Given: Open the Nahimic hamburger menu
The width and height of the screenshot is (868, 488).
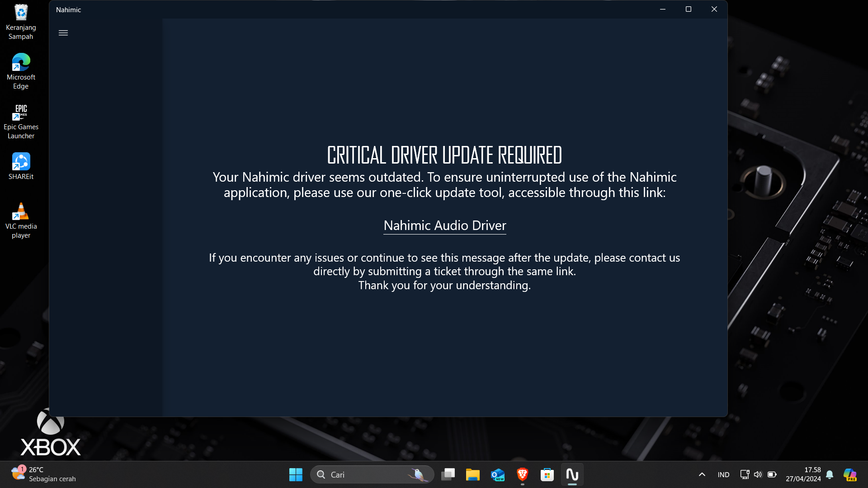Looking at the screenshot, I should (x=63, y=33).
